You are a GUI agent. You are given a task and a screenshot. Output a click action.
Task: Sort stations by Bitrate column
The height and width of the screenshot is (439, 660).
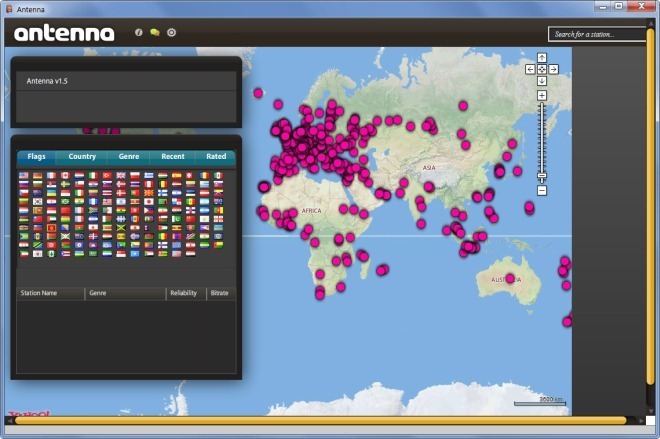[x=220, y=294]
